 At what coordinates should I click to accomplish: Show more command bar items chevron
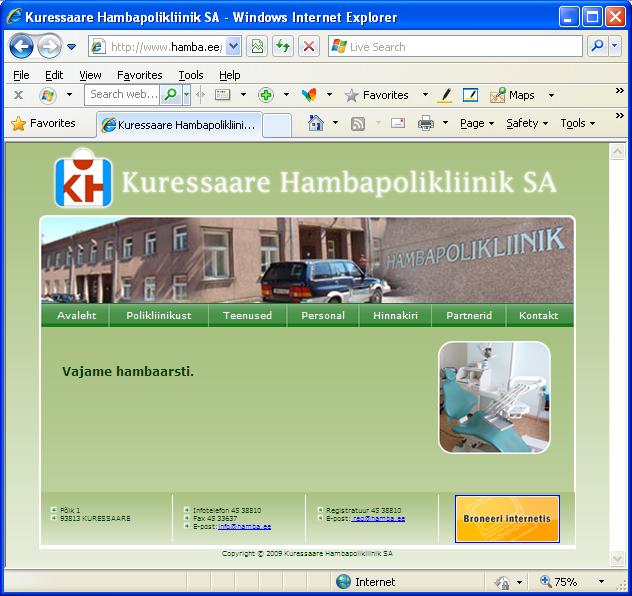620,116
